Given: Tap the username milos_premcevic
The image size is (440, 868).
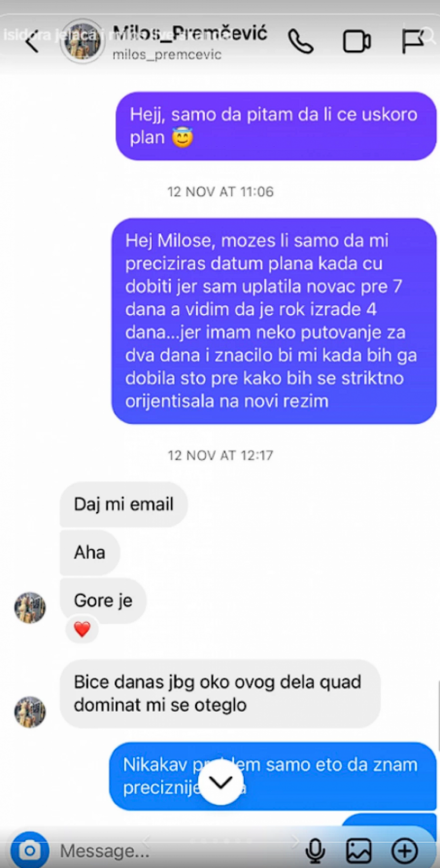Looking at the screenshot, I should [x=167, y=55].
